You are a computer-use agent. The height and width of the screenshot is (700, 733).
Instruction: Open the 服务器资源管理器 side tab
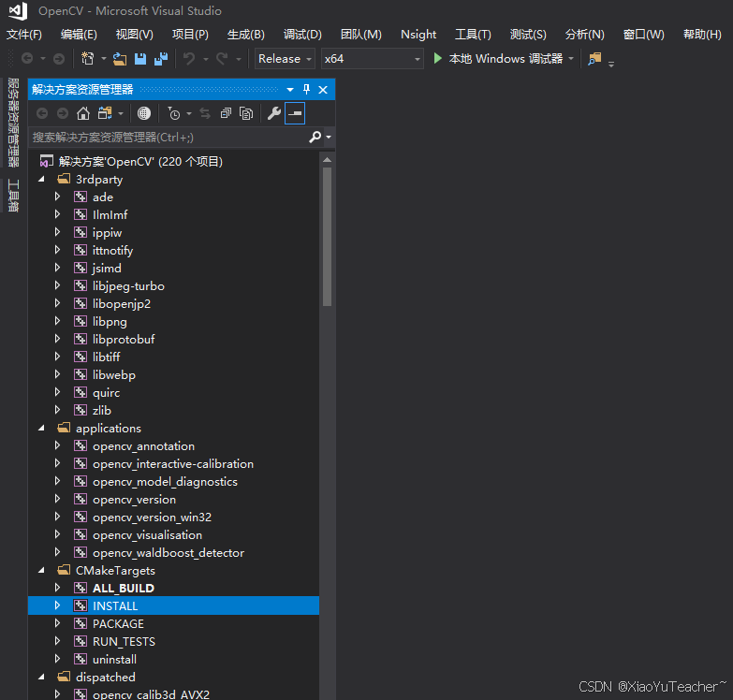pyautogui.click(x=13, y=123)
